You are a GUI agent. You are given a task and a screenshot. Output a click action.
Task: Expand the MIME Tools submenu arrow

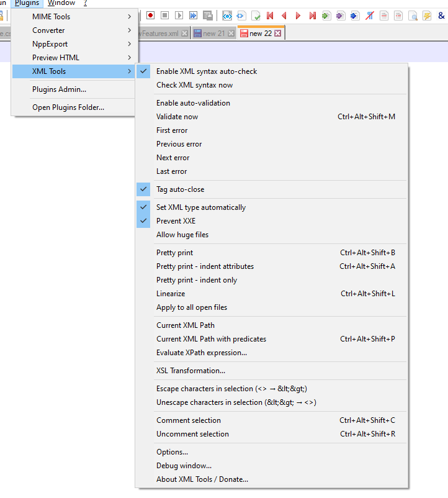130,17
